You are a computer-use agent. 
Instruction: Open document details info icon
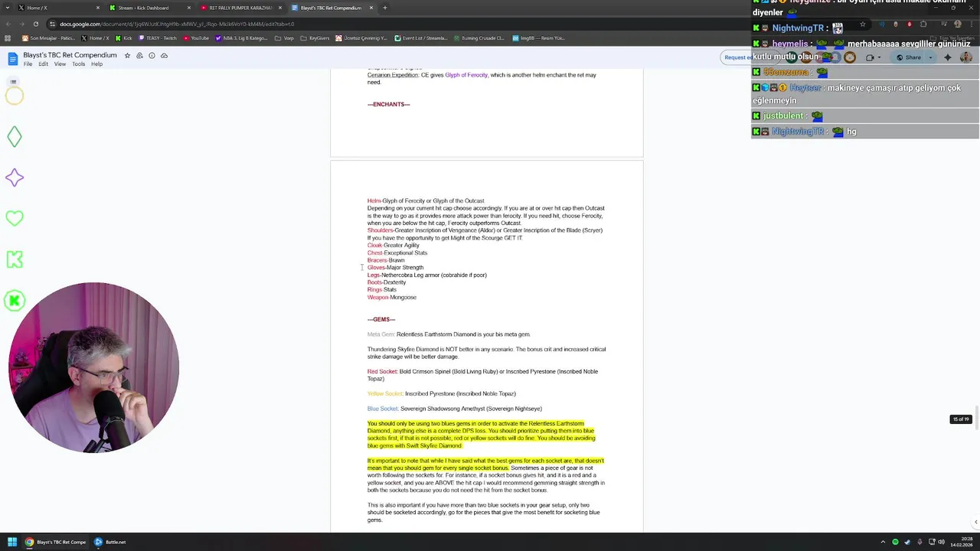point(152,55)
